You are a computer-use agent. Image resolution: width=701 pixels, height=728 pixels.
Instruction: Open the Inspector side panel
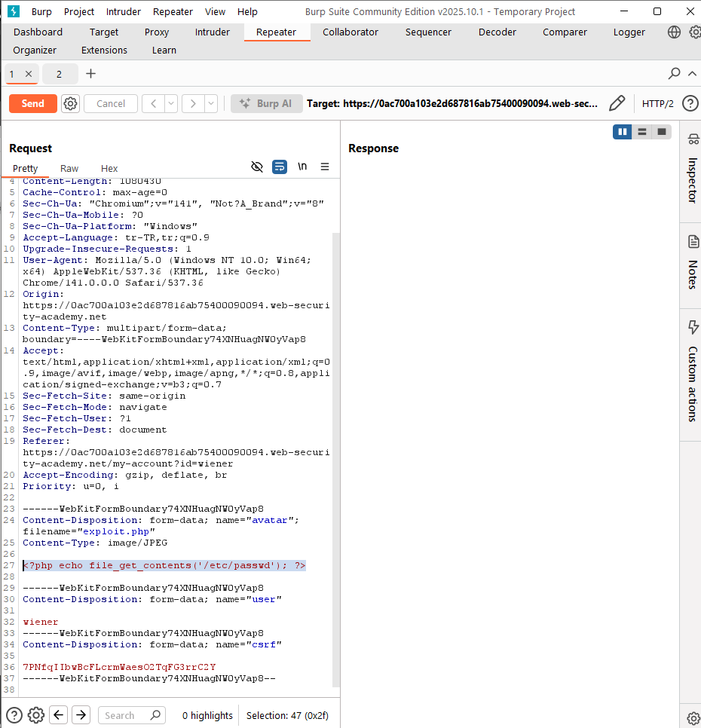coord(692,171)
